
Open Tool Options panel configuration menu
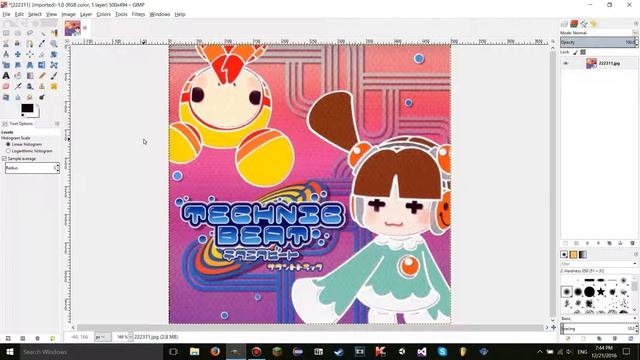[x=57, y=124]
